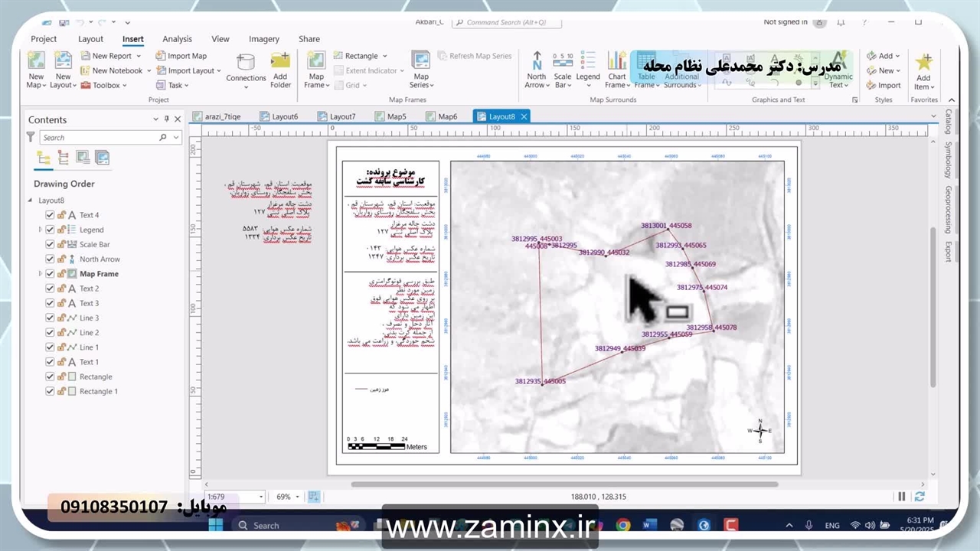Viewport: 980px width, 551px height.
Task: Click the Import styles button
Action: click(x=884, y=85)
